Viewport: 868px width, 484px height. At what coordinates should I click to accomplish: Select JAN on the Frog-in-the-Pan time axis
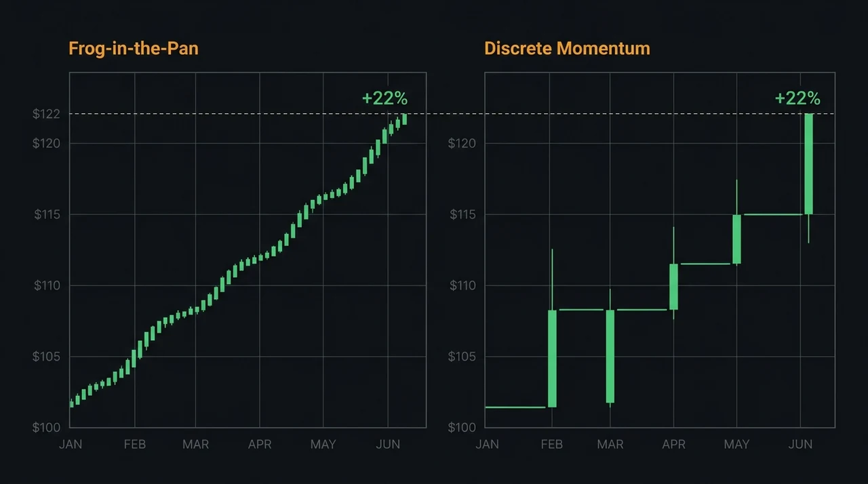(71, 445)
